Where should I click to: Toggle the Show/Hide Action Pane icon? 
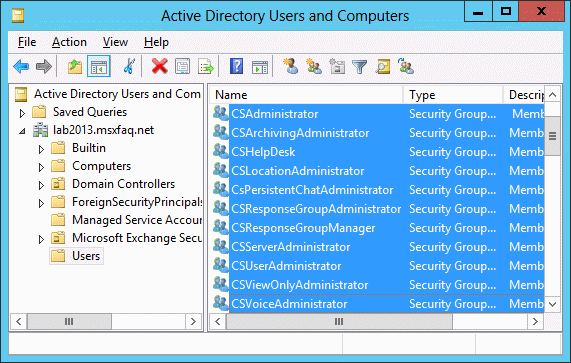260,67
